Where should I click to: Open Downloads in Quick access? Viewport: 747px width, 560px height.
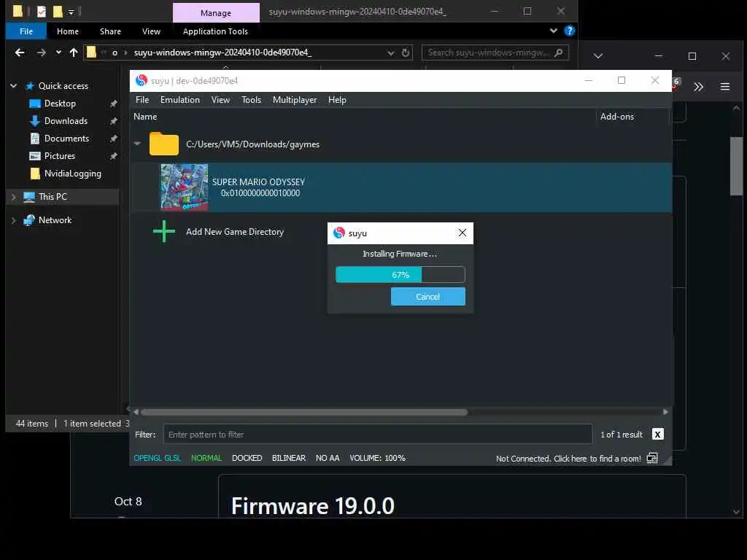(x=66, y=121)
